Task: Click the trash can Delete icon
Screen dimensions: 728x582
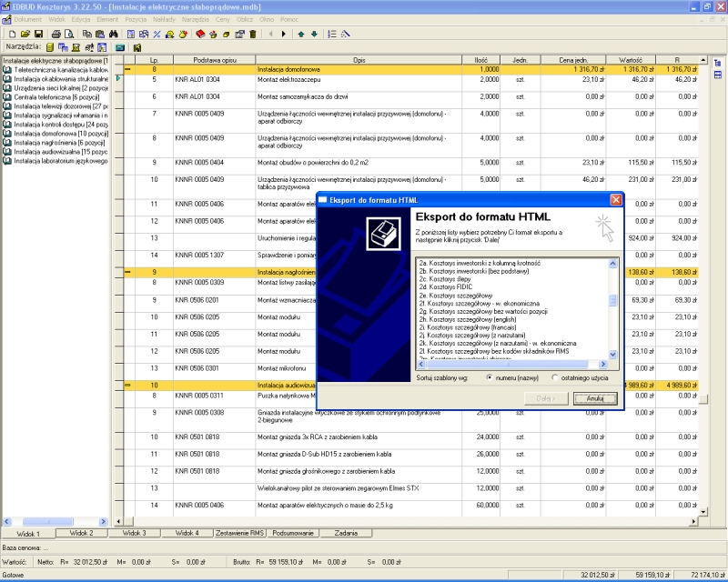Action: [252, 34]
